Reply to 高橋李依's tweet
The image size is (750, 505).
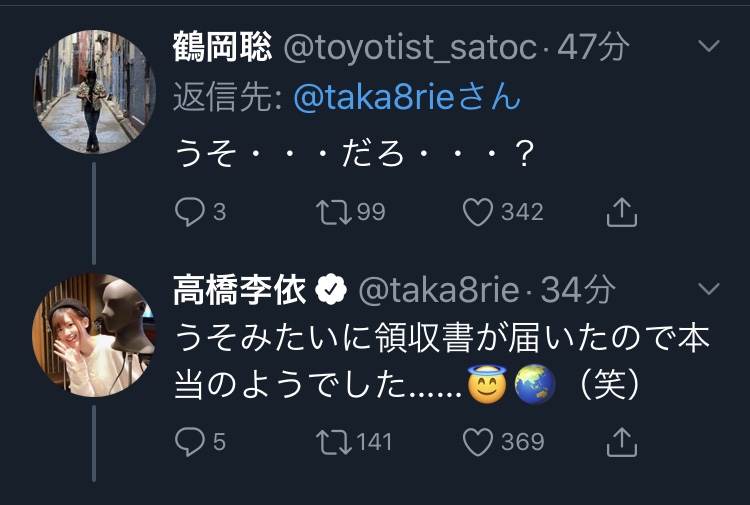tap(189, 441)
